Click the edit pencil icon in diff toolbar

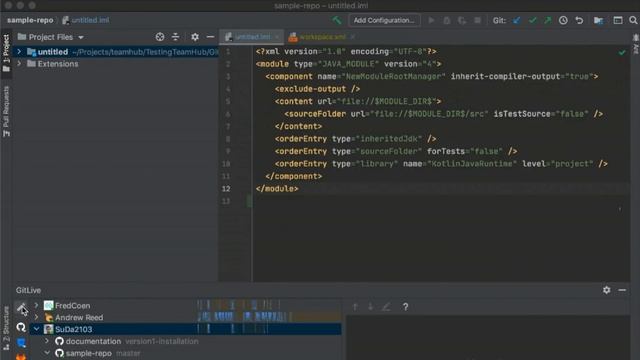pyautogui.click(x=386, y=307)
